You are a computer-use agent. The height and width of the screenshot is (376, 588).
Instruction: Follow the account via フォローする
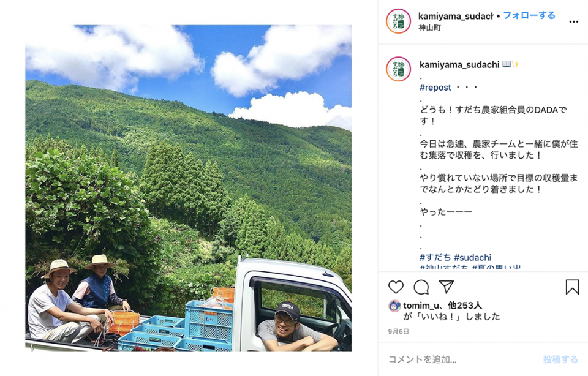coord(529,16)
